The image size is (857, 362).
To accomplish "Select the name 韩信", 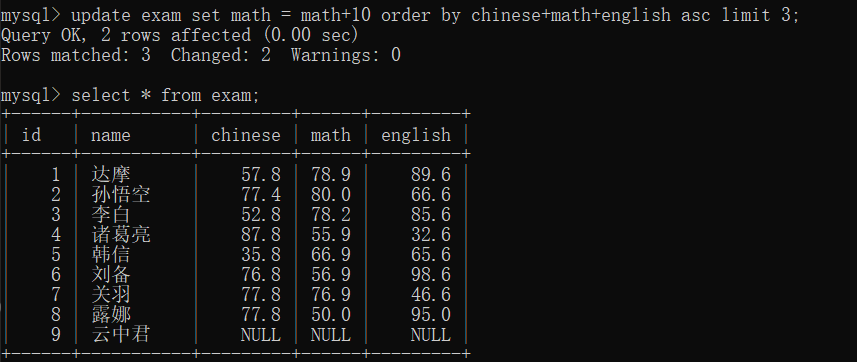I will [x=111, y=254].
